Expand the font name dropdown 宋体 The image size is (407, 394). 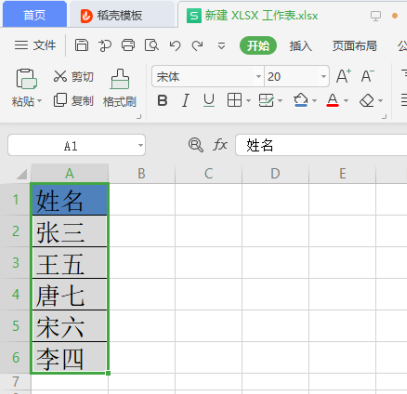tap(258, 77)
